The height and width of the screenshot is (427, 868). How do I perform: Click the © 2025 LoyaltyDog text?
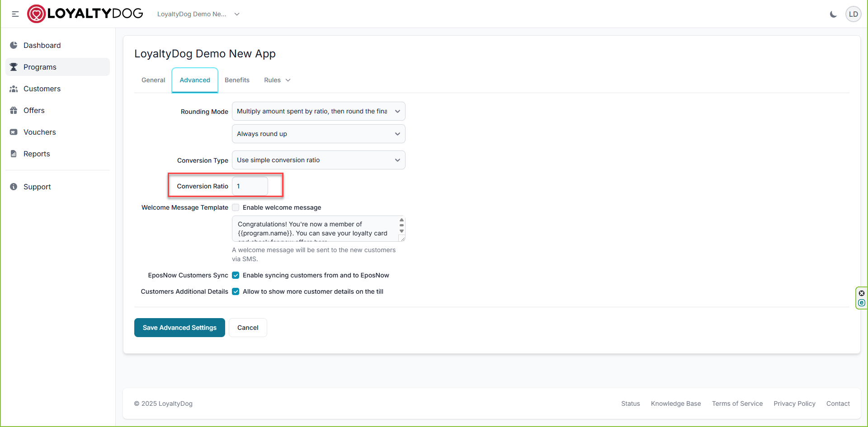pos(163,404)
